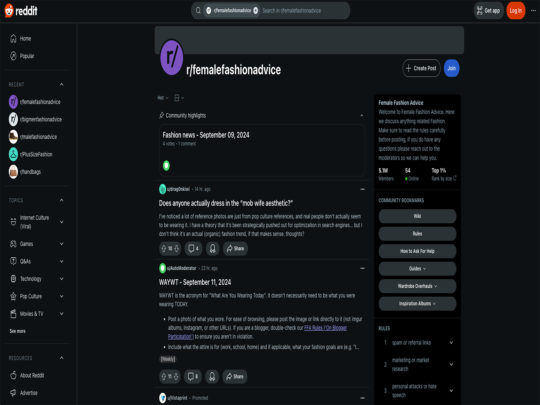Click the search field in r/femalefashionadvice
540x405 pixels.
pyautogui.click(x=303, y=11)
